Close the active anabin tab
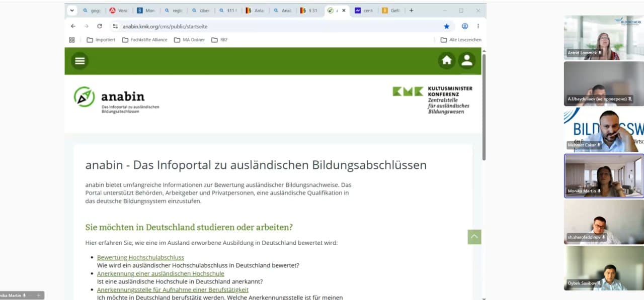This screenshot has width=644, height=300. [x=344, y=11]
